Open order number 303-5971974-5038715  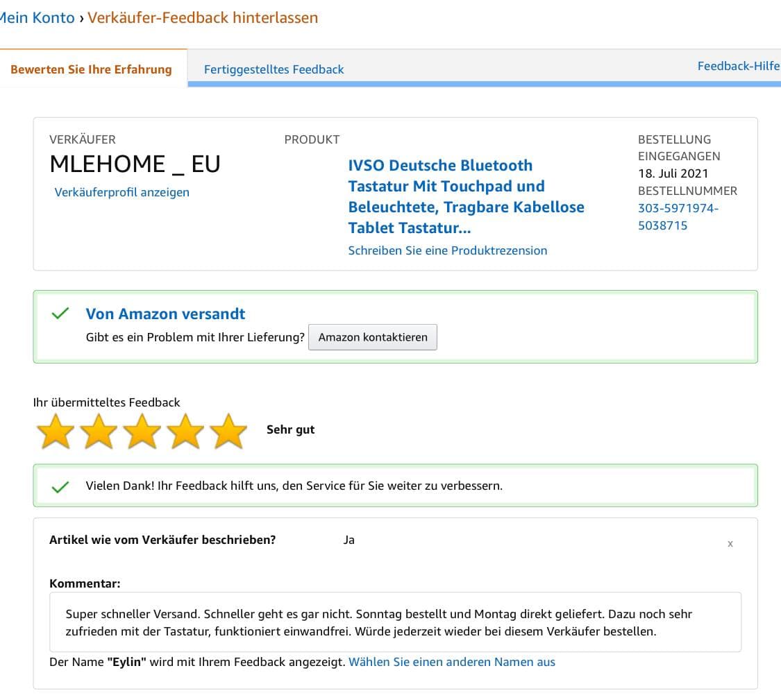(x=678, y=216)
